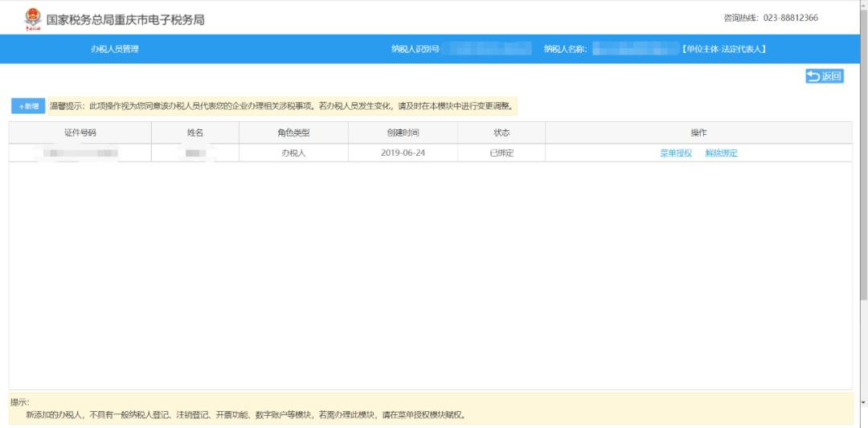Click 解除绑定 to unbind the agent
Screen dimensions: 868x428
point(721,153)
